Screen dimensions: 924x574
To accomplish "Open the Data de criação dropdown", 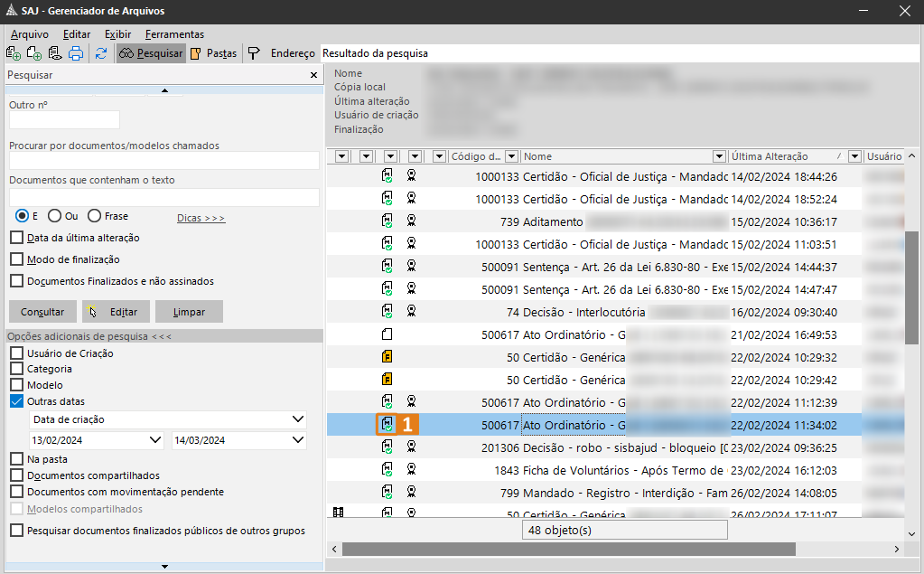I will tap(298, 419).
